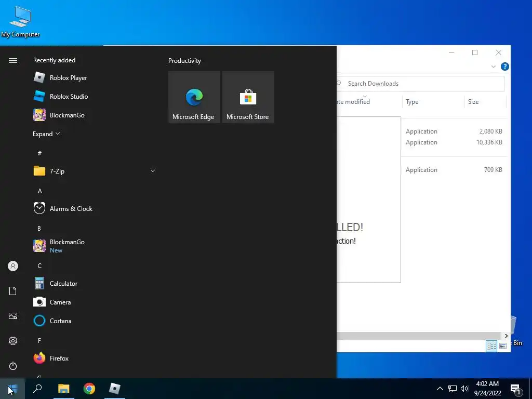Switch Explorer to large icons view
This screenshot has width=532, height=399.
[x=503, y=346]
